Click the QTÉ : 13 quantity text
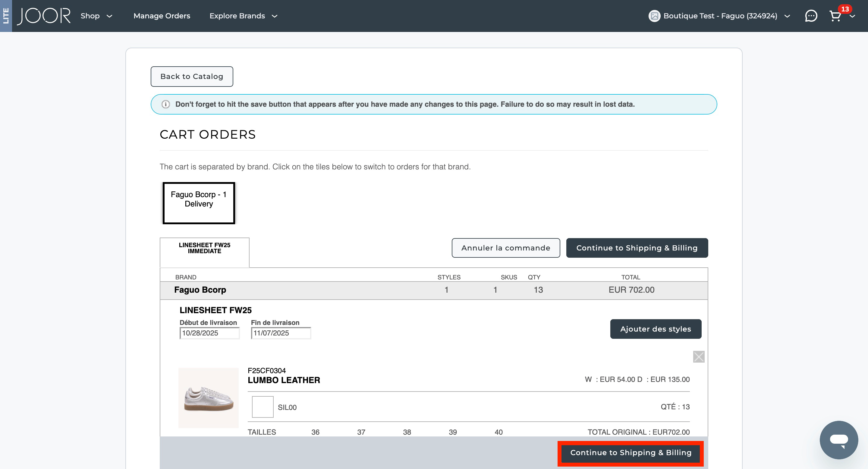 coord(675,407)
